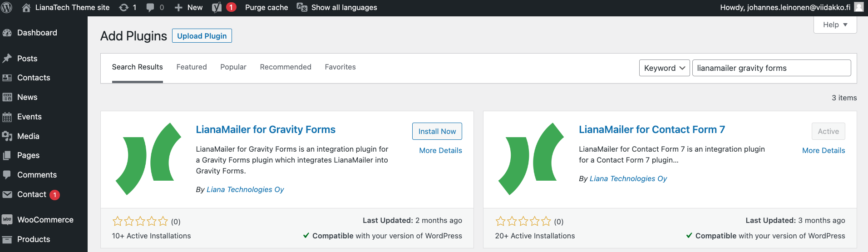The height and width of the screenshot is (252, 868).
Task: Click the Events calendar icon in sidebar
Action: tap(7, 117)
